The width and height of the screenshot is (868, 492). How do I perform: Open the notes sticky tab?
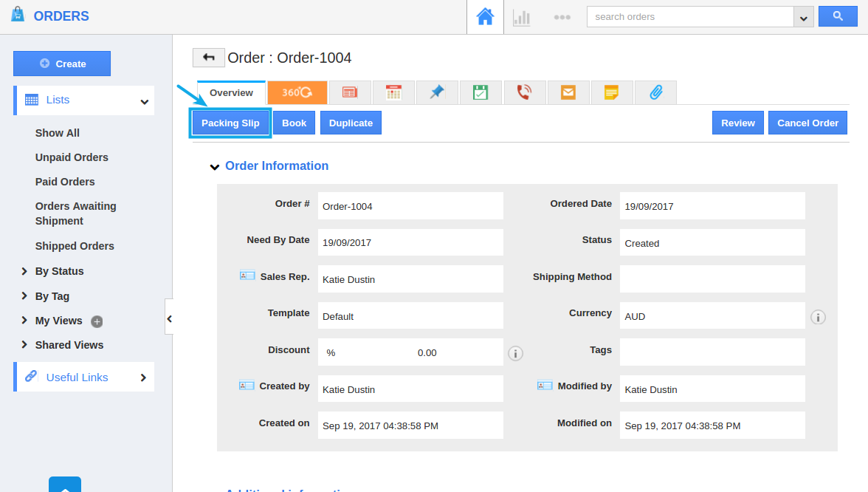tap(612, 92)
